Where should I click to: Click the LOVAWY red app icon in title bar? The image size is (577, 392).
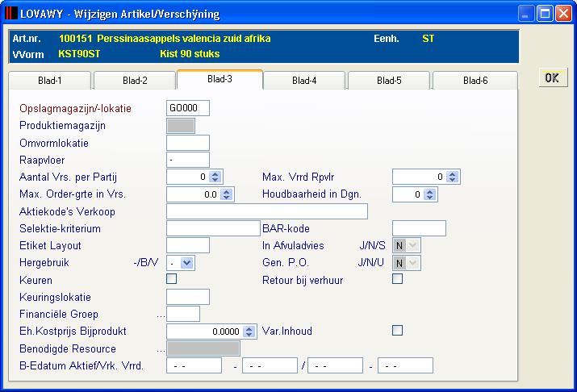(11, 14)
